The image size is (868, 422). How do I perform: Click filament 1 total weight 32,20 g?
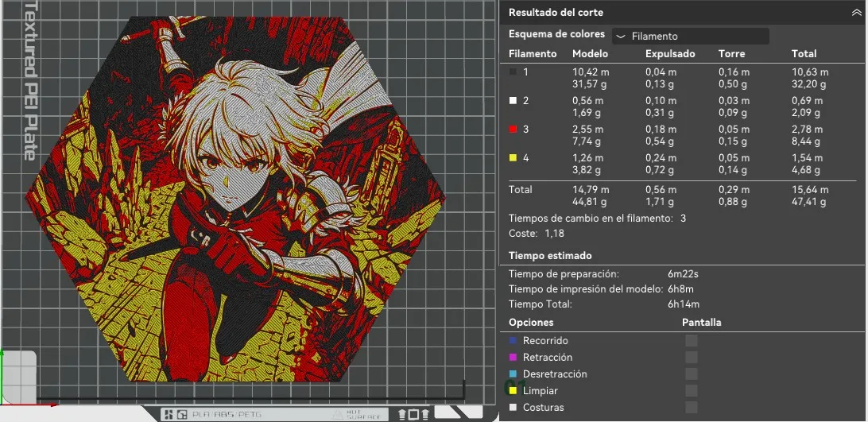click(x=808, y=84)
